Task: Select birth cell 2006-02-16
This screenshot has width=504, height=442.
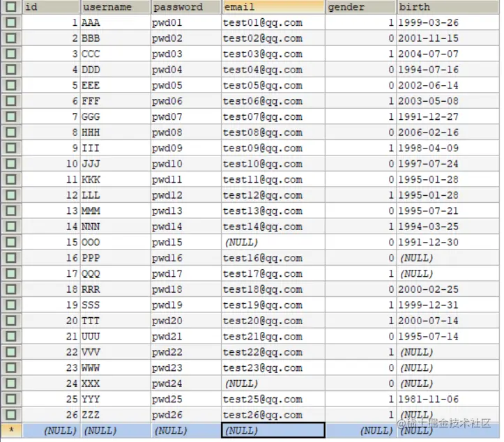Action: 448,132
